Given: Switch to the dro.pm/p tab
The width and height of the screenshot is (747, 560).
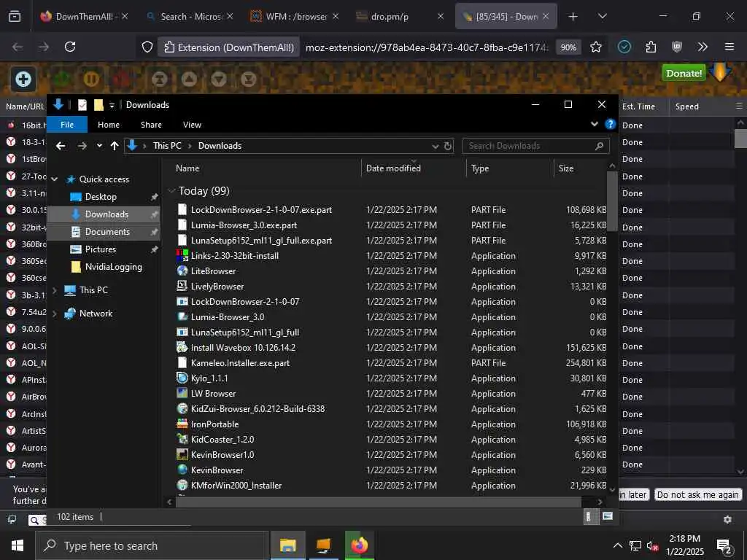Looking at the screenshot, I should (x=400, y=17).
